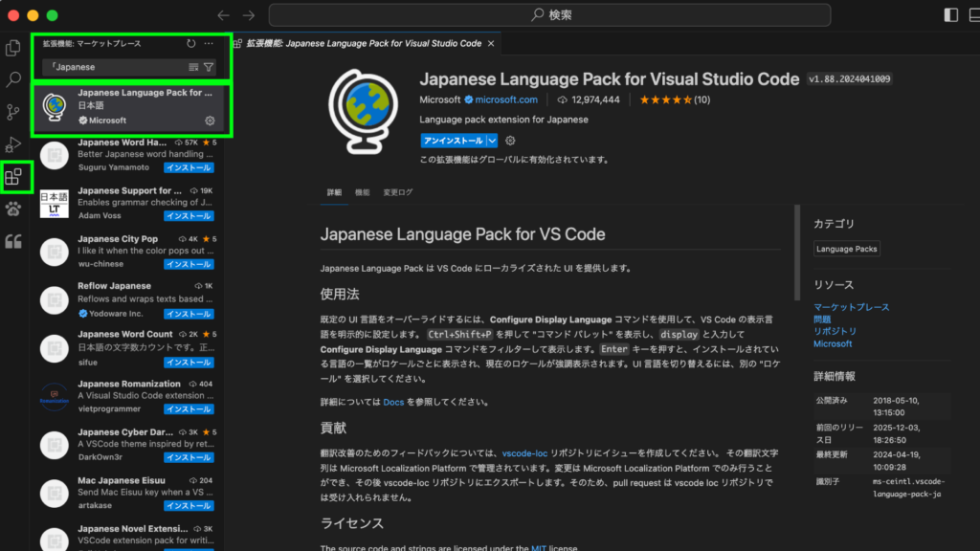The image size is (980, 551).
Task: Open the Run and Debug view
Action: tap(13, 144)
